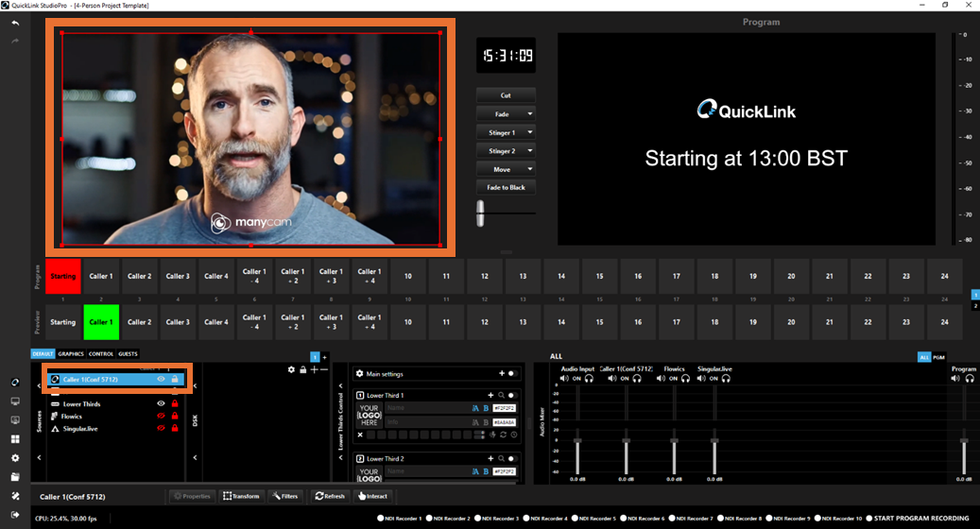Switch to the CONTROL tab
Image resolution: width=980 pixels, height=529 pixels.
point(101,353)
